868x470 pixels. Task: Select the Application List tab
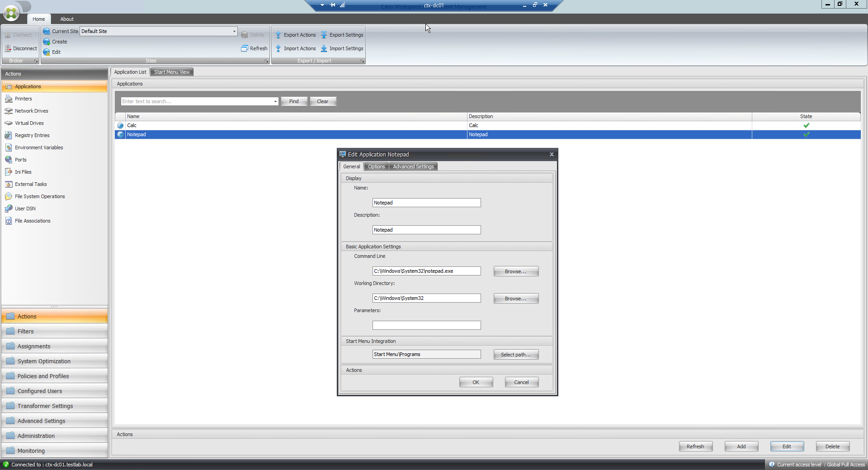(x=130, y=72)
